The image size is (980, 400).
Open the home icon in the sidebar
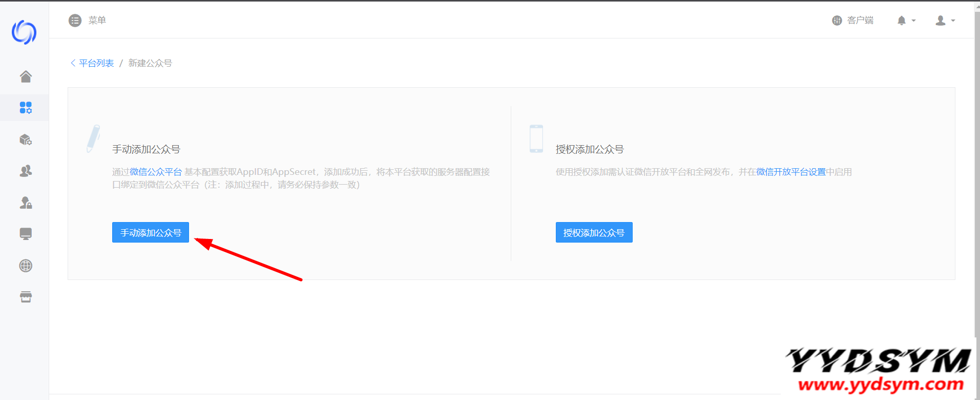26,76
